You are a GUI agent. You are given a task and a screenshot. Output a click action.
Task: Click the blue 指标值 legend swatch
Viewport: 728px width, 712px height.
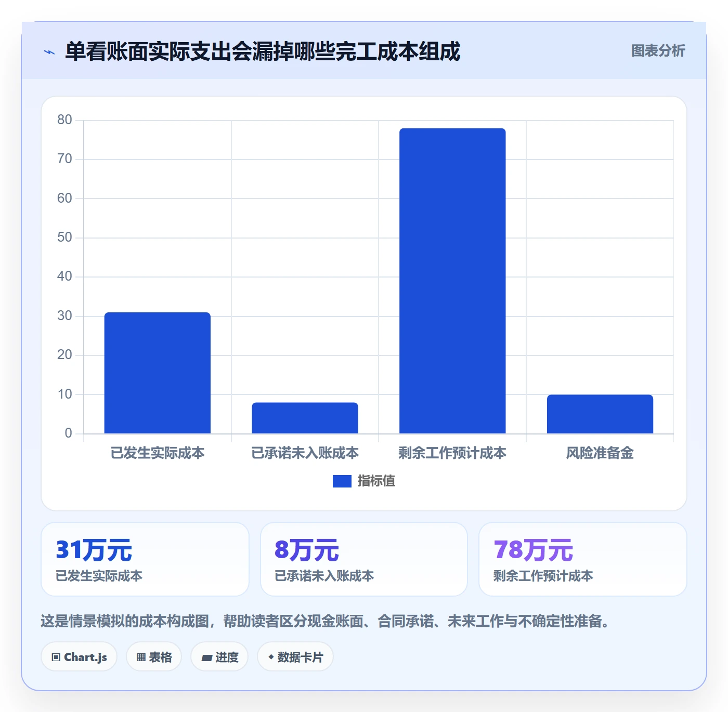[342, 481]
